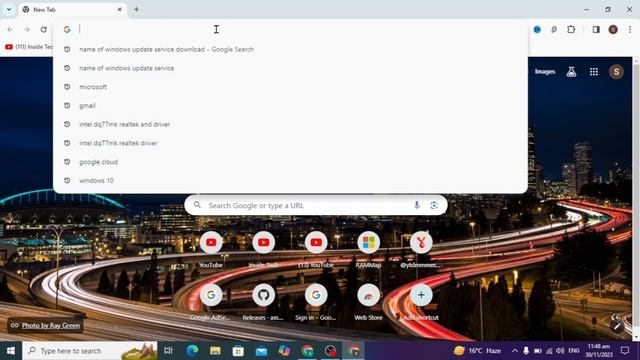The height and width of the screenshot is (360, 640).
Task: Reload the current page
Action: (x=44, y=29)
